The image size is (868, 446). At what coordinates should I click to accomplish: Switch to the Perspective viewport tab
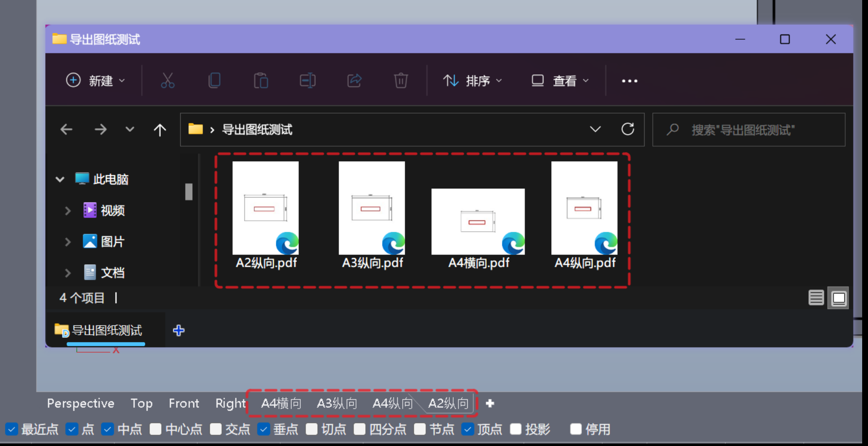(x=81, y=404)
